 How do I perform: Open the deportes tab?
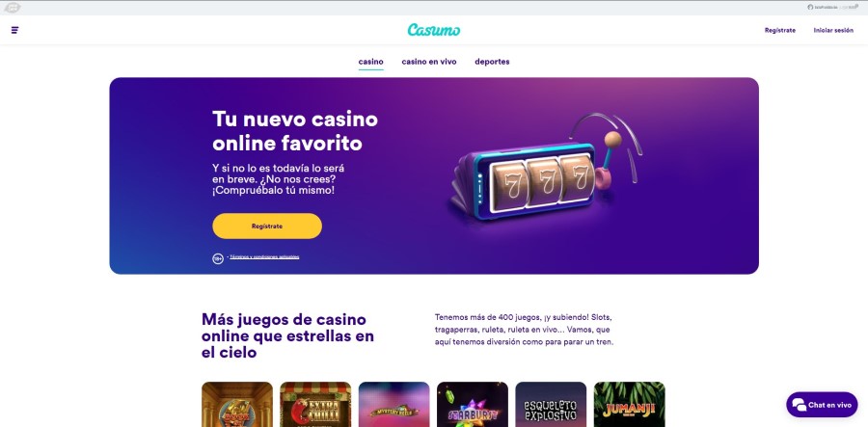click(x=492, y=62)
